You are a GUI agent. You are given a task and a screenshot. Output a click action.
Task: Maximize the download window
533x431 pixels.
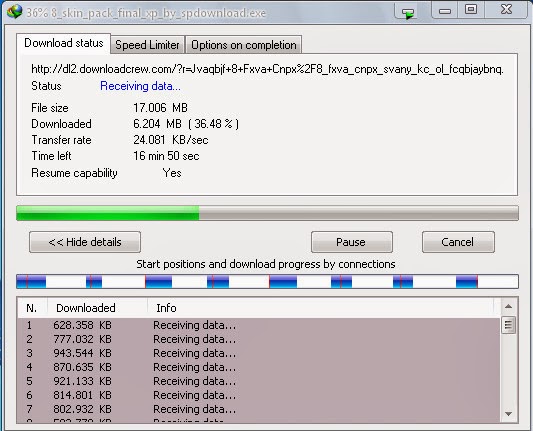pos(471,10)
